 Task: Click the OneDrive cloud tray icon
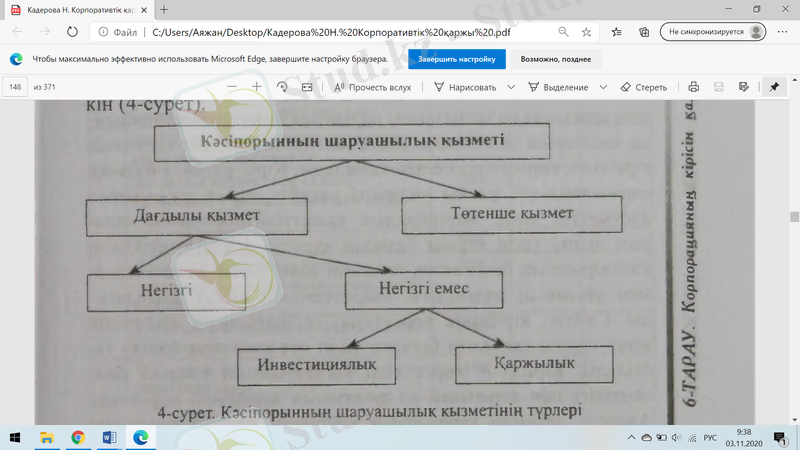tap(646, 438)
